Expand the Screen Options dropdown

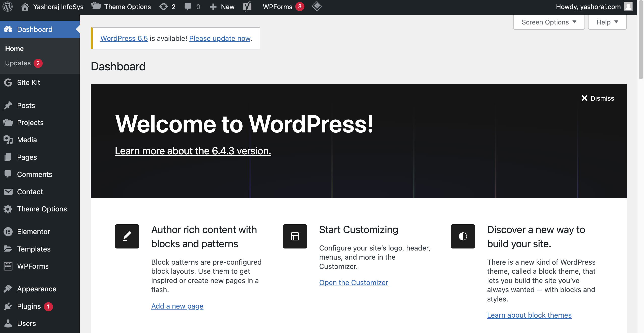[x=549, y=22]
